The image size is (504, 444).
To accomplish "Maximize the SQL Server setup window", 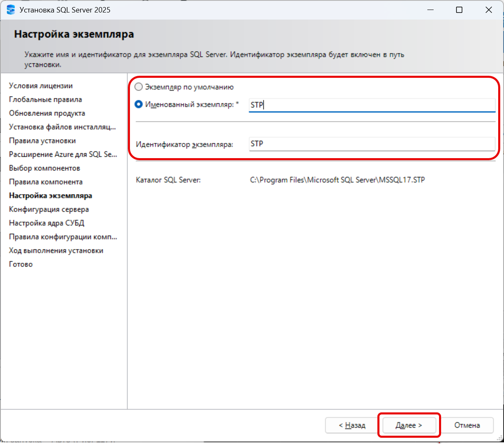I will coord(459,10).
